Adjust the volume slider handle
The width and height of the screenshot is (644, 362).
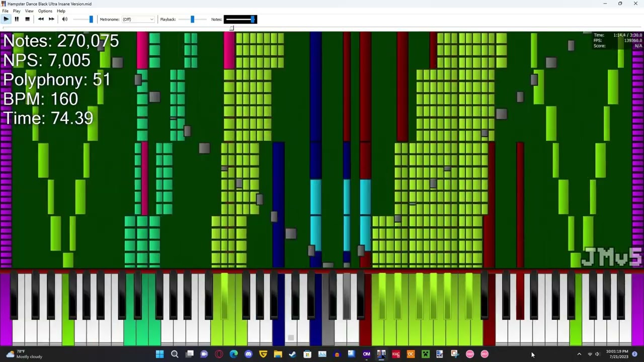click(x=91, y=19)
